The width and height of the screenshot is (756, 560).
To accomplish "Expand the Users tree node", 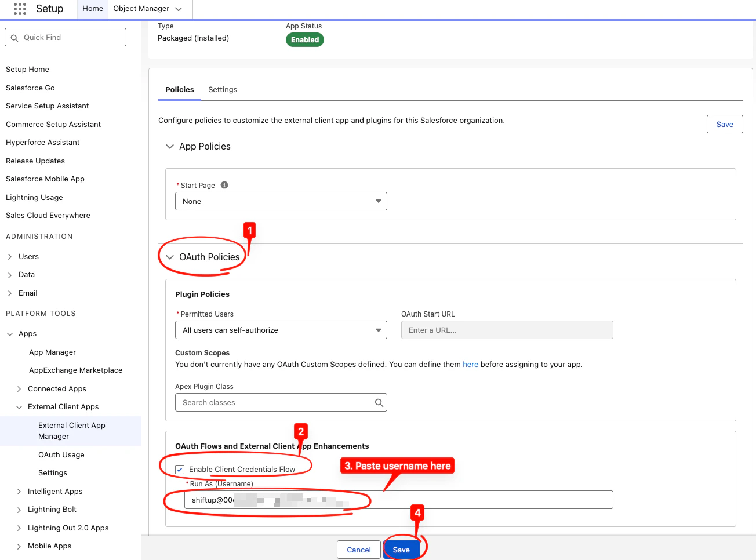I will click(10, 257).
